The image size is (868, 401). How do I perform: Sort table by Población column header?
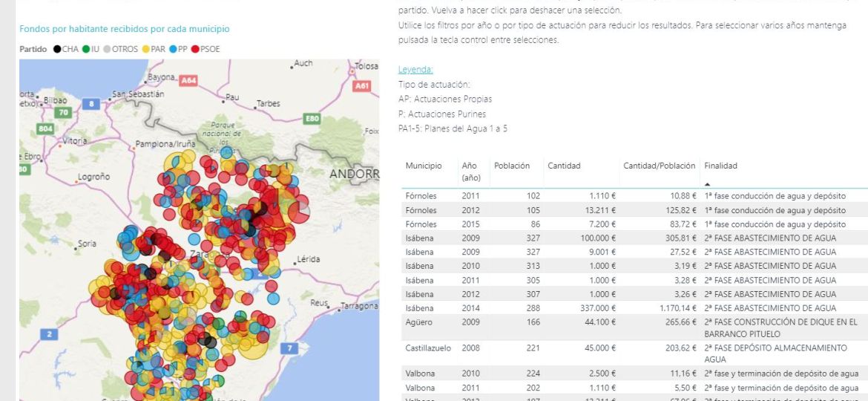(512, 166)
